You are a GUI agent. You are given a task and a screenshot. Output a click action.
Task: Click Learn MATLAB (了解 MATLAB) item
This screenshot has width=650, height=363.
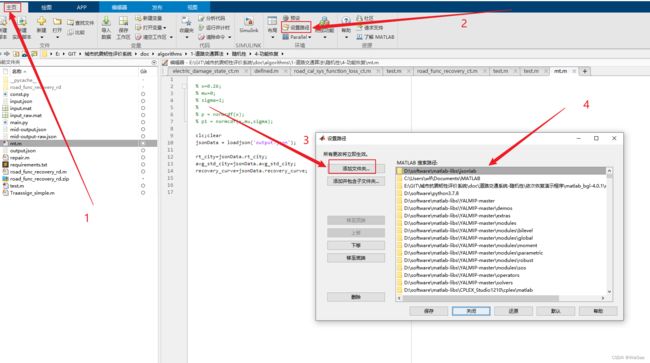point(376,37)
